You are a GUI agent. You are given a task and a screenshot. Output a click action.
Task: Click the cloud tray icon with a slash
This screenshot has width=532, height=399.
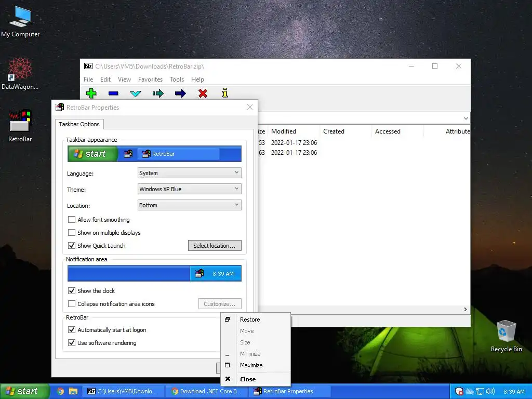470,392
